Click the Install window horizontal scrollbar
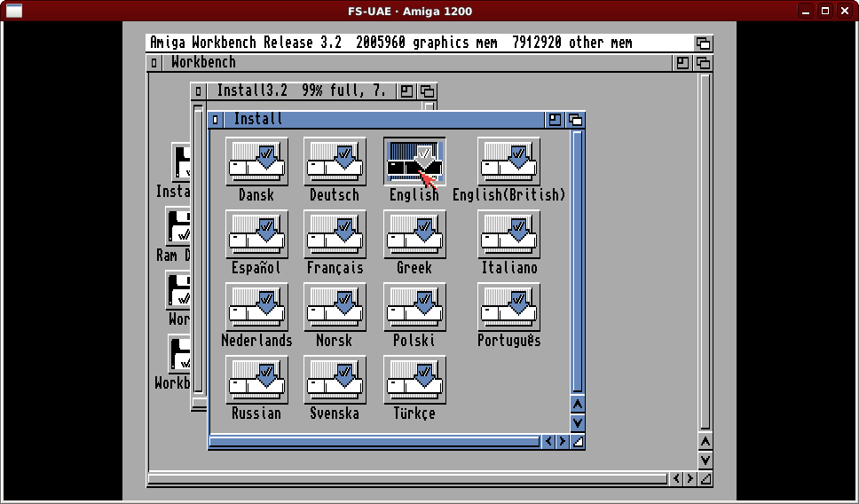This screenshot has height=504, width=859. [x=374, y=442]
